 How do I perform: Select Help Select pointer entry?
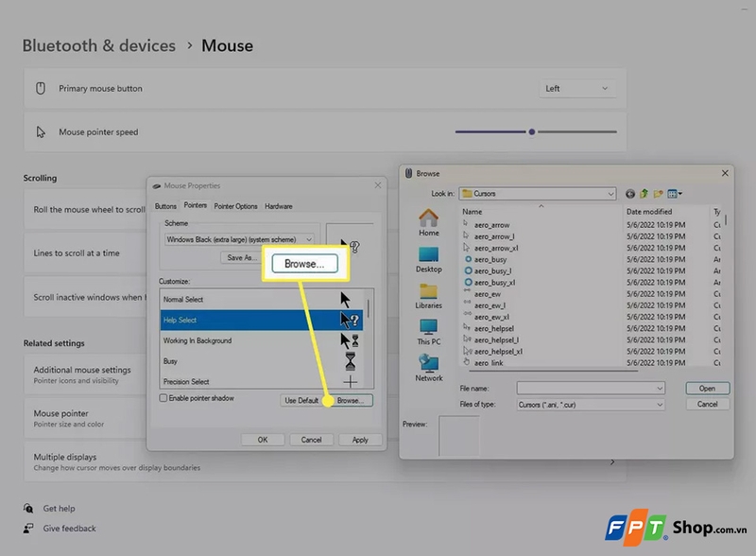pos(262,320)
